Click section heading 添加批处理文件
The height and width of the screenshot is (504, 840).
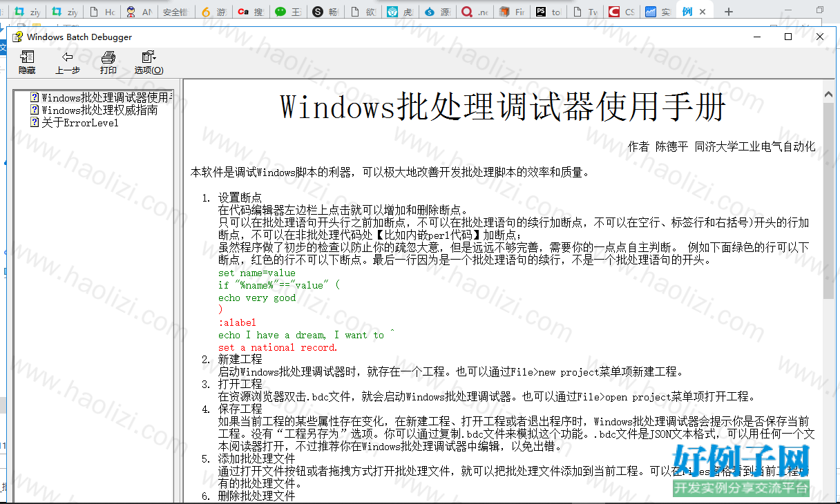coord(256,458)
